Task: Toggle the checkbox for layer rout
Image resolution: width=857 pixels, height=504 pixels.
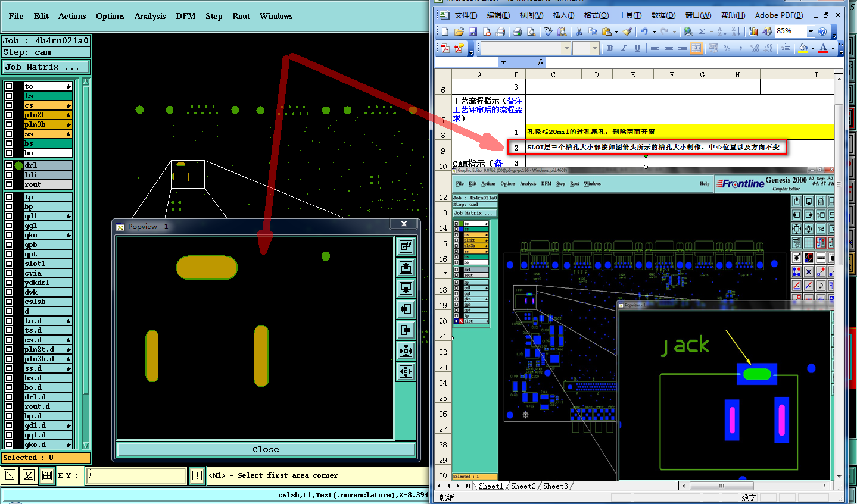Action: pos(9,184)
